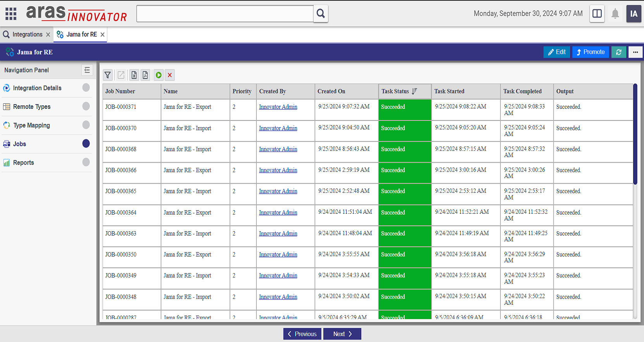Image resolution: width=644 pixels, height=342 pixels.
Task: Click the Edit button
Action: tap(556, 52)
